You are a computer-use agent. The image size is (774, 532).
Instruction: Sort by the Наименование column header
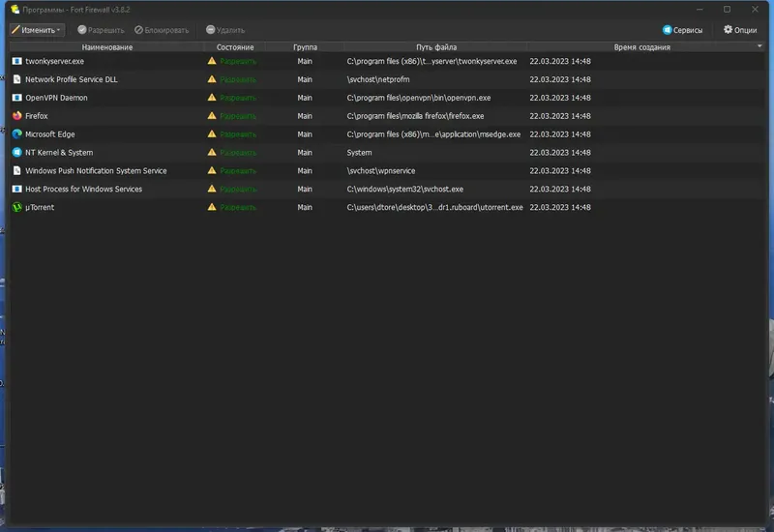point(106,47)
